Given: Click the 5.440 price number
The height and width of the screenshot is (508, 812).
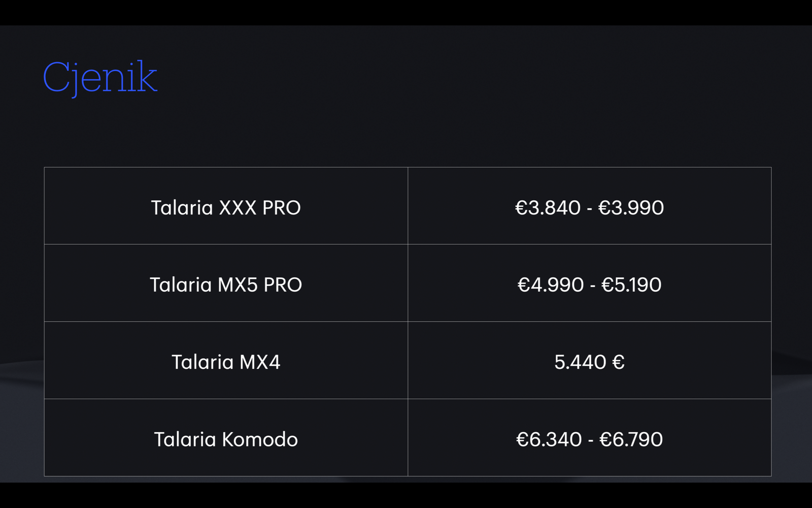Looking at the screenshot, I should (x=580, y=362).
